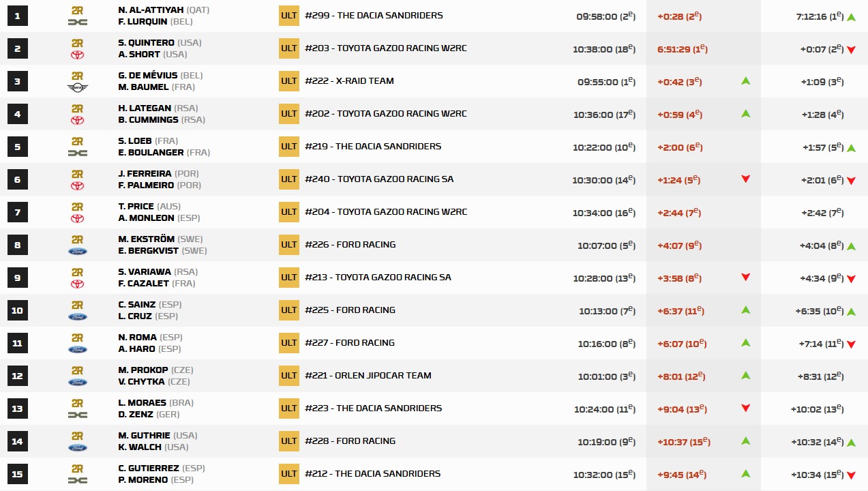This screenshot has height=491, width=868.
Task: Click the Ford logo beside M. Ekström
Action: tap(77, 252)
